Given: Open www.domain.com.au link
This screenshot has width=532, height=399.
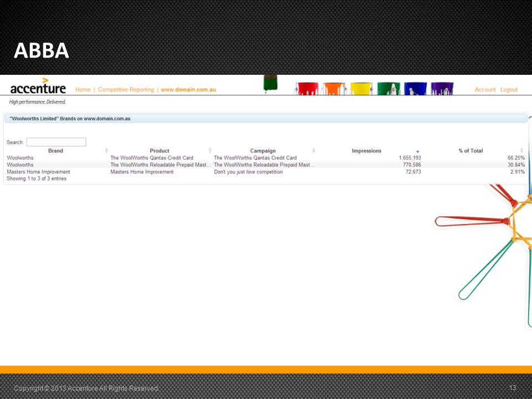Looking at the screenshot, I should click(x=188, y=90).
